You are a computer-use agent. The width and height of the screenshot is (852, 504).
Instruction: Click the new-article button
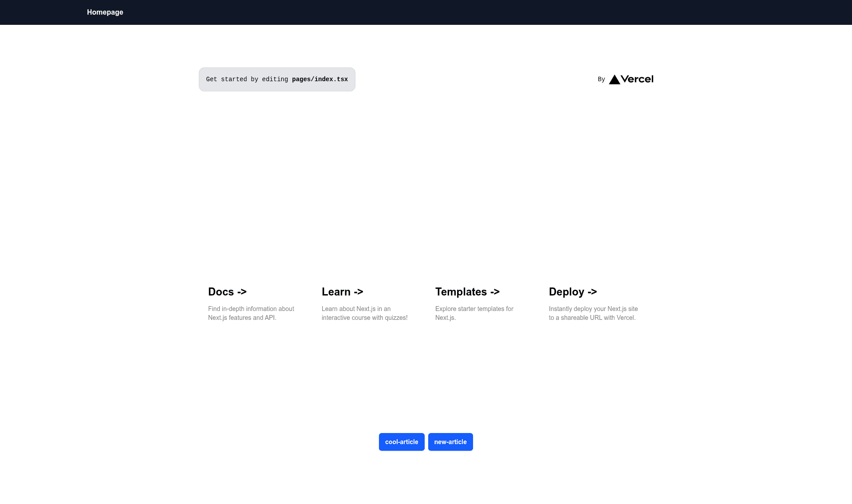coord(450,442)
